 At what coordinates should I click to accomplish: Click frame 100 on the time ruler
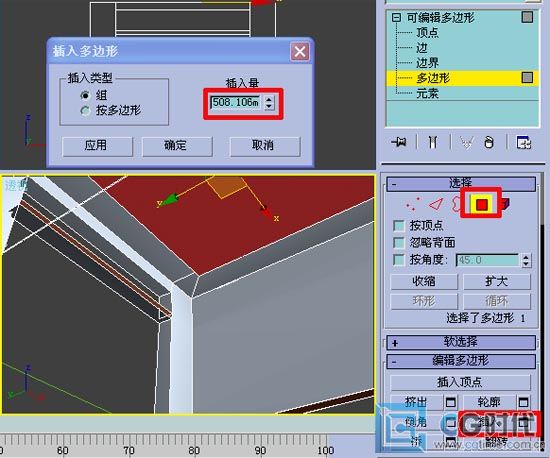(326, 450)
